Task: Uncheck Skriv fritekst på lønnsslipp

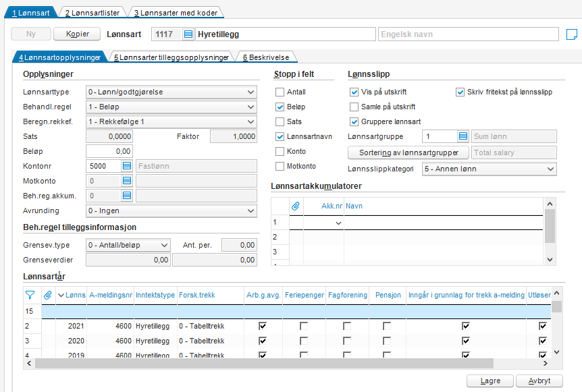Action: point(460,92)
